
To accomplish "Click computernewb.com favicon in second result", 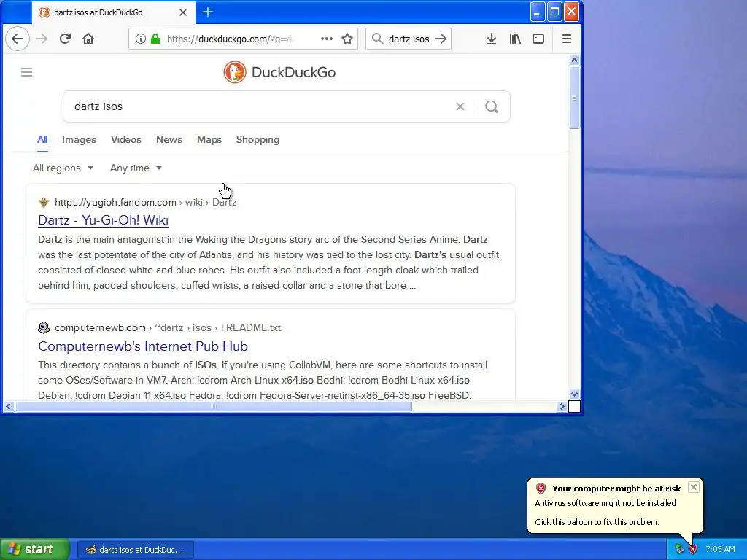I will pyautogui.click(x=44, y=327).
